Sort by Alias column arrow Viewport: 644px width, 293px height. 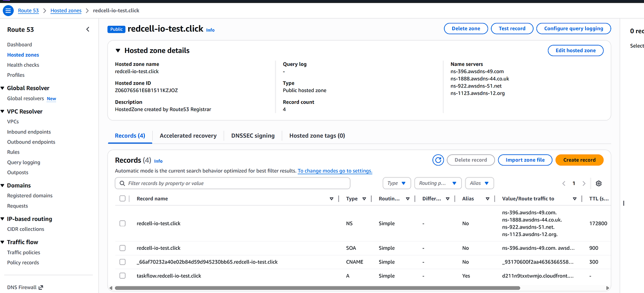tap(487, 199)
